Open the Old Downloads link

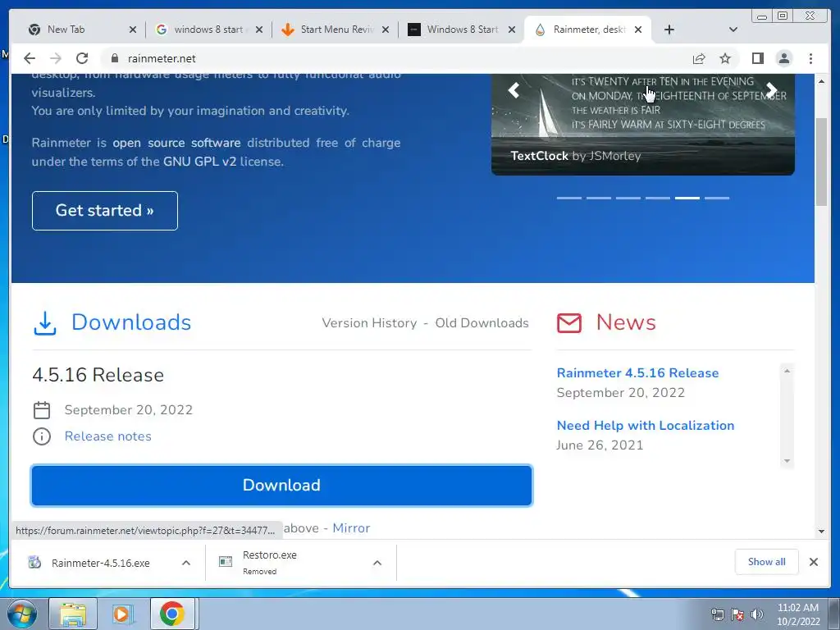point(482,323)
